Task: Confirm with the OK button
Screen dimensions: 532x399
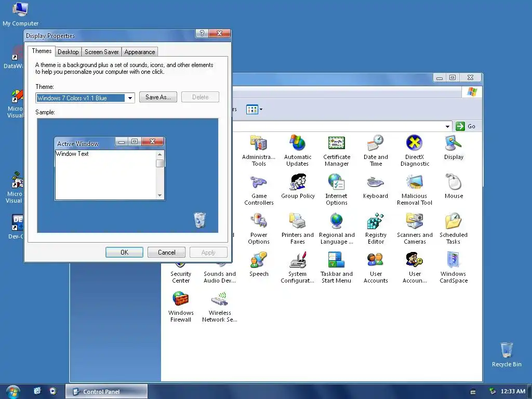Action: 124,252
